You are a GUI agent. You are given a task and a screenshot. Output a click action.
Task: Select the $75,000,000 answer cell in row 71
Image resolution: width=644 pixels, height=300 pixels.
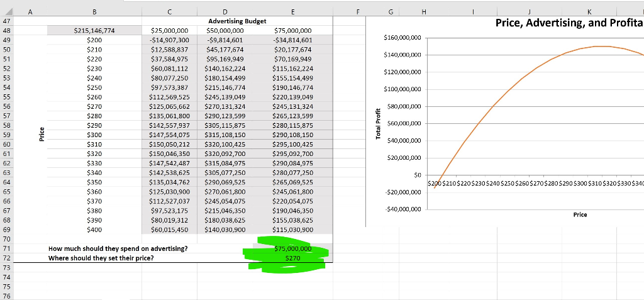click(x=292, y=248)
